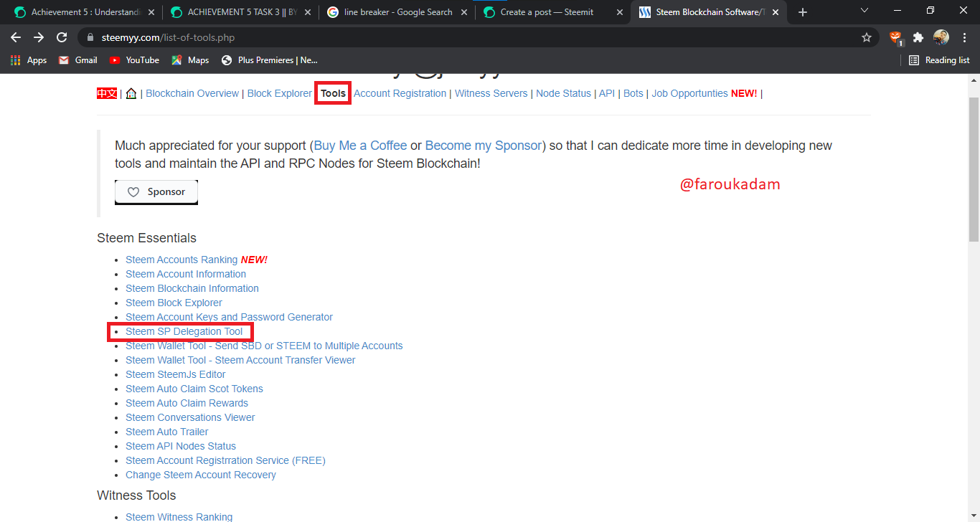Viewport: 980px width, 522px height.
Task: Open Steem Account Keys and Password Generator
Action: (x=229, y=317)
